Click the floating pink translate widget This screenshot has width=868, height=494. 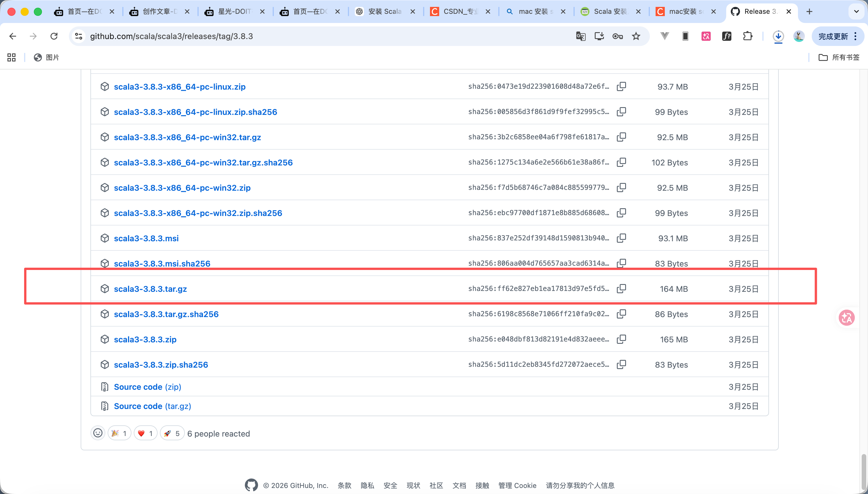click(x=847, y=318)
